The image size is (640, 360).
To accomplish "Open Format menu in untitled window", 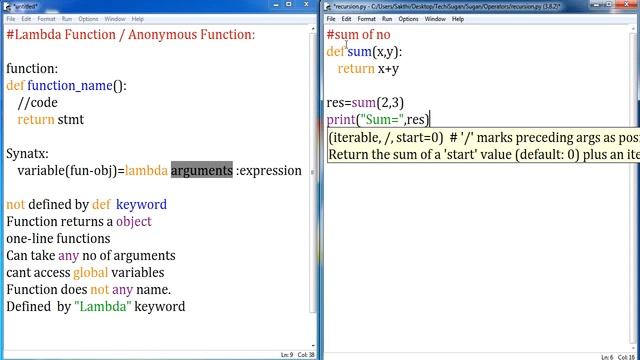I will (x=46, y=19).
